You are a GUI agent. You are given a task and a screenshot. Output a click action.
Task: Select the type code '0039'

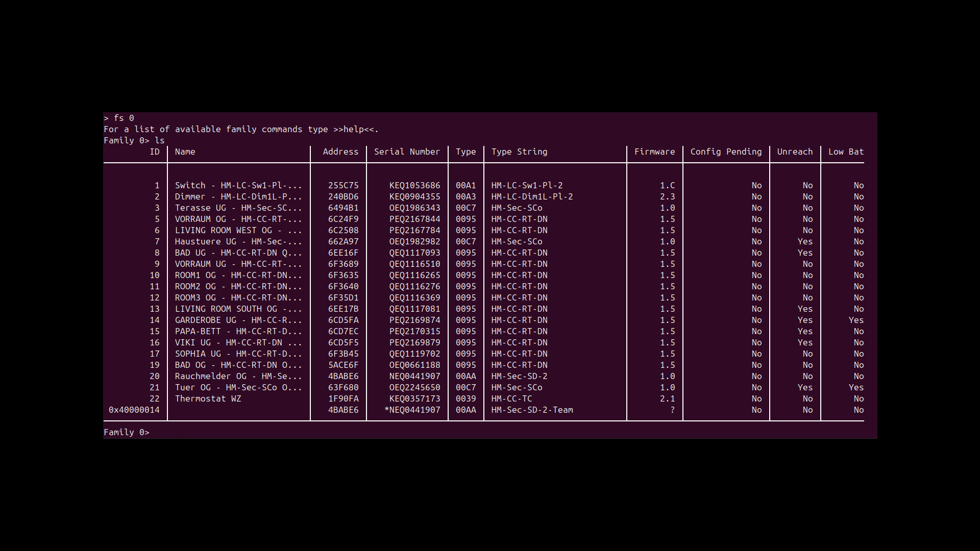[x=465, y=398]
